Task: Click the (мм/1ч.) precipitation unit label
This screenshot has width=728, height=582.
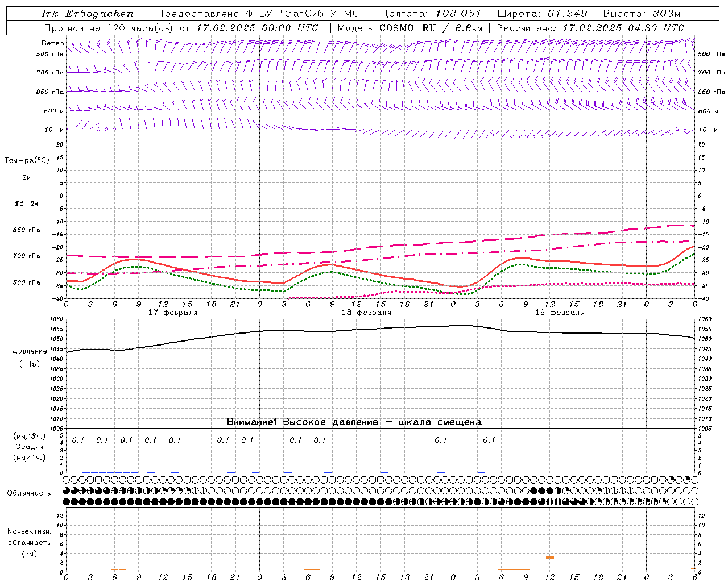Action: tap(30, 458)
